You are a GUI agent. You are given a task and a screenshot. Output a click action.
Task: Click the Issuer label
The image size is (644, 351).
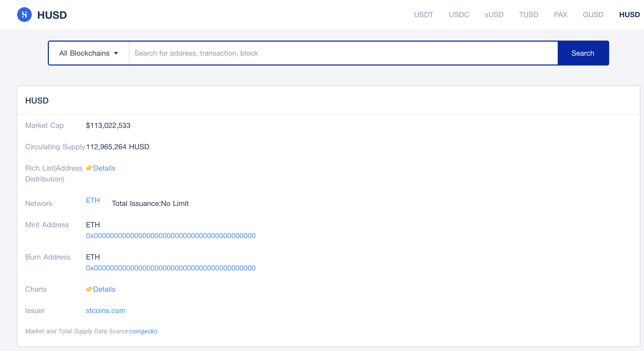(35, 311)
